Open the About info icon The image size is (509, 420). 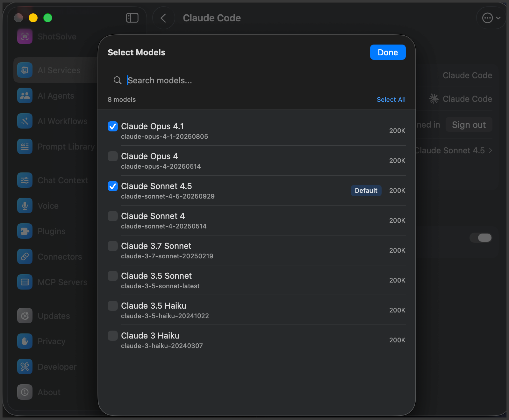pyautogui.click(x=25, y=392)
